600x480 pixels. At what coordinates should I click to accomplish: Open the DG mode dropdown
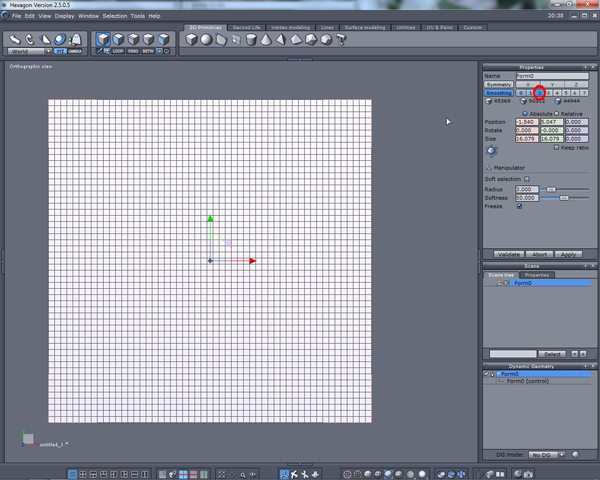pos(561,455)
